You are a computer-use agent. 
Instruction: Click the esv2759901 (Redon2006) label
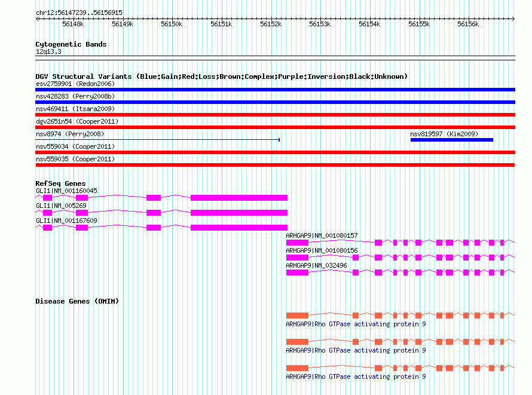coord(75,84)
